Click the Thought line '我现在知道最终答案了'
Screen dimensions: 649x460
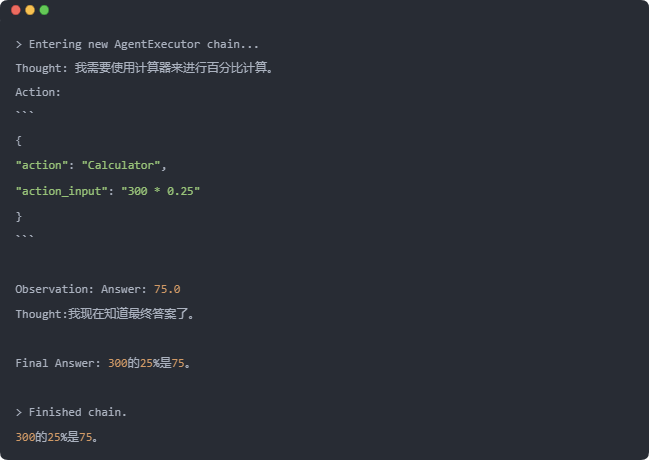[x=105, y=314]
